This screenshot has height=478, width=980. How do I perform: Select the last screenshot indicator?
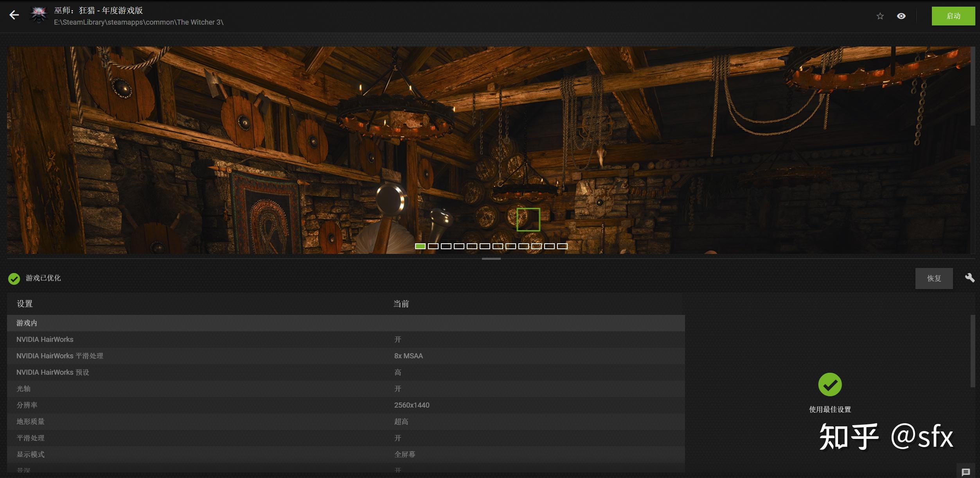coord(562,246)
